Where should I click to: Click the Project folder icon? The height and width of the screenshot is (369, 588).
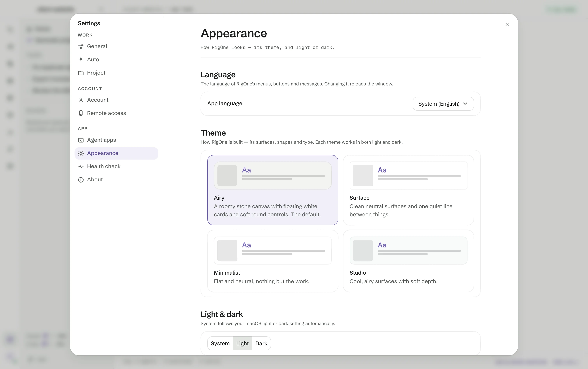point(81,73)
